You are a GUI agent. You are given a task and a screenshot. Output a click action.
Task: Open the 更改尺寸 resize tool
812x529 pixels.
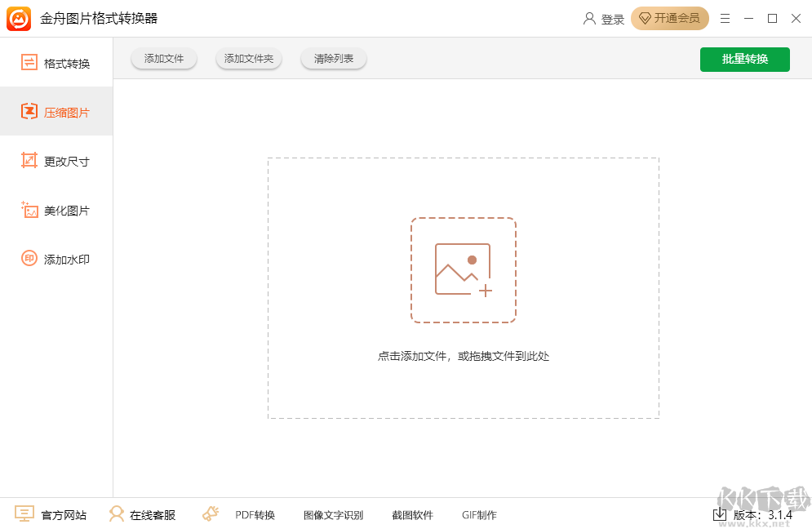(56, 160)
